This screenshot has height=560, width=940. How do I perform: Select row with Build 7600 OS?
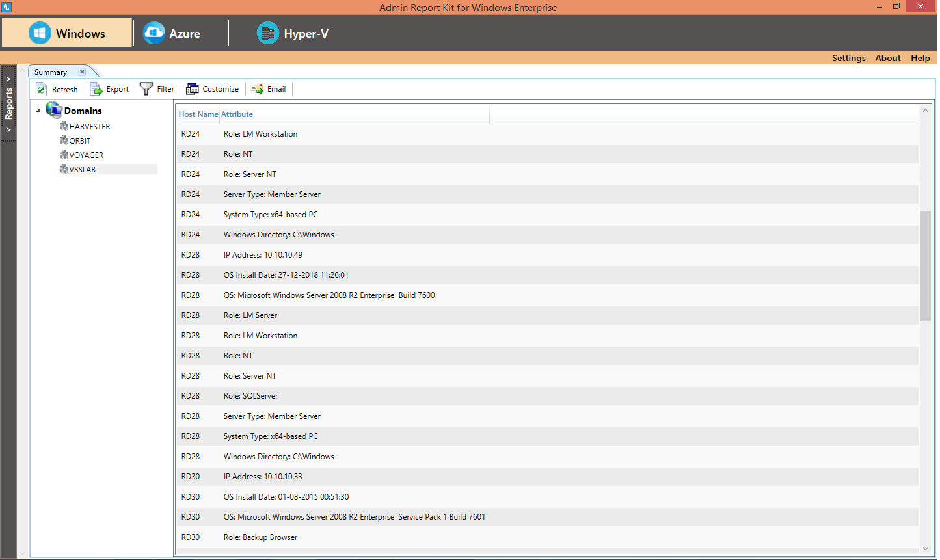(548, 295)
